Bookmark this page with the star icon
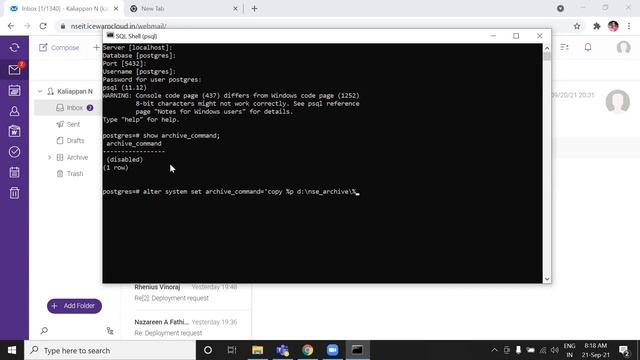The height and width of the screenshot is (360, 640). pos(577,26)
